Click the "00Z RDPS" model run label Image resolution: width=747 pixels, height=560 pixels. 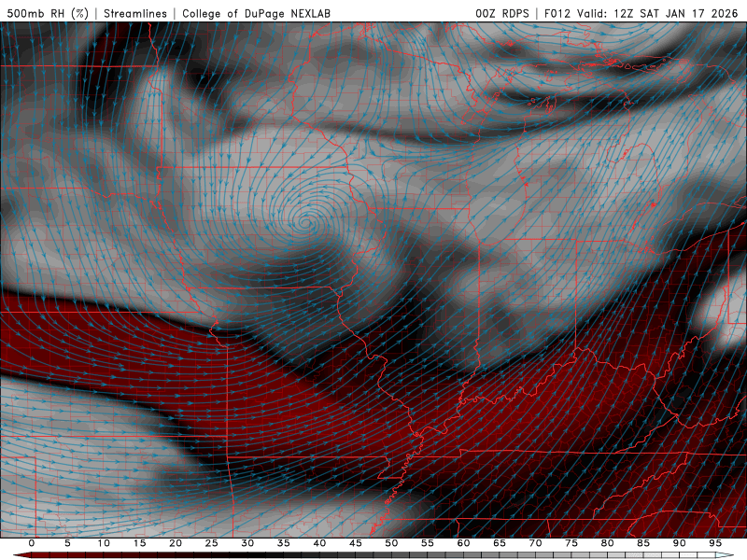(502, 13)
